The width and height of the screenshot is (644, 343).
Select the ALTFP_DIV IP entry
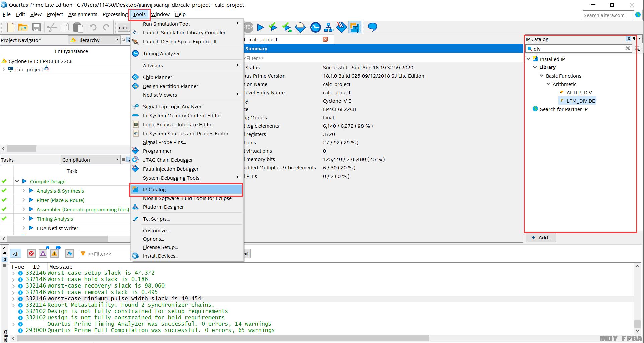point(579,93)
